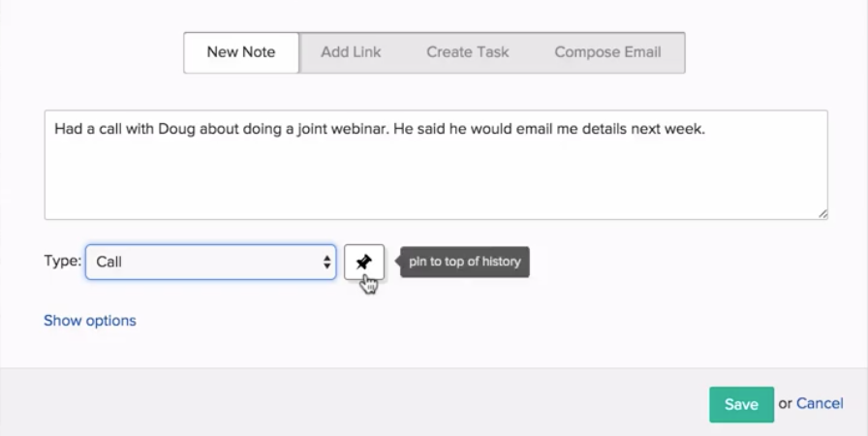Screen dimensions: 868x436
Task: Focus the note text area
Action: [x=436, y=165]
